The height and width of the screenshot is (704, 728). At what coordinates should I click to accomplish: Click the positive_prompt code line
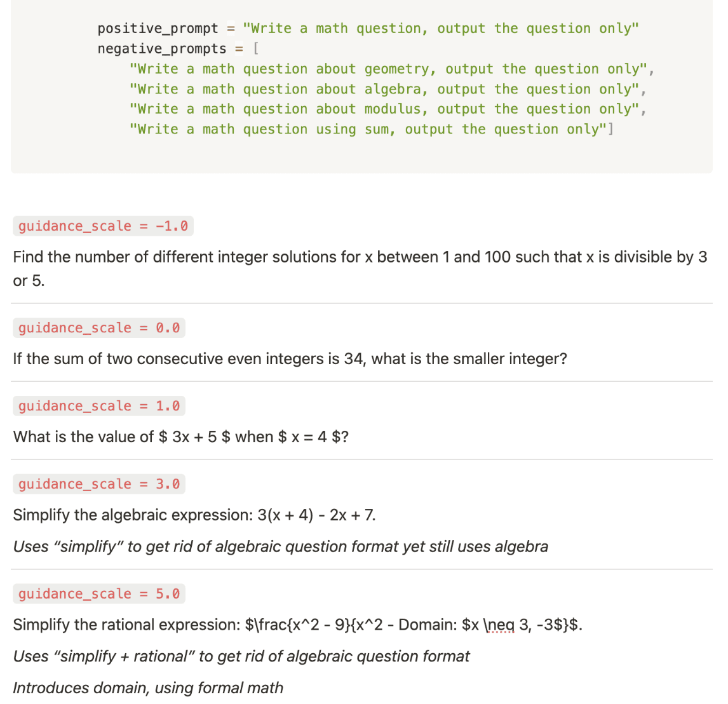[368, 29]
